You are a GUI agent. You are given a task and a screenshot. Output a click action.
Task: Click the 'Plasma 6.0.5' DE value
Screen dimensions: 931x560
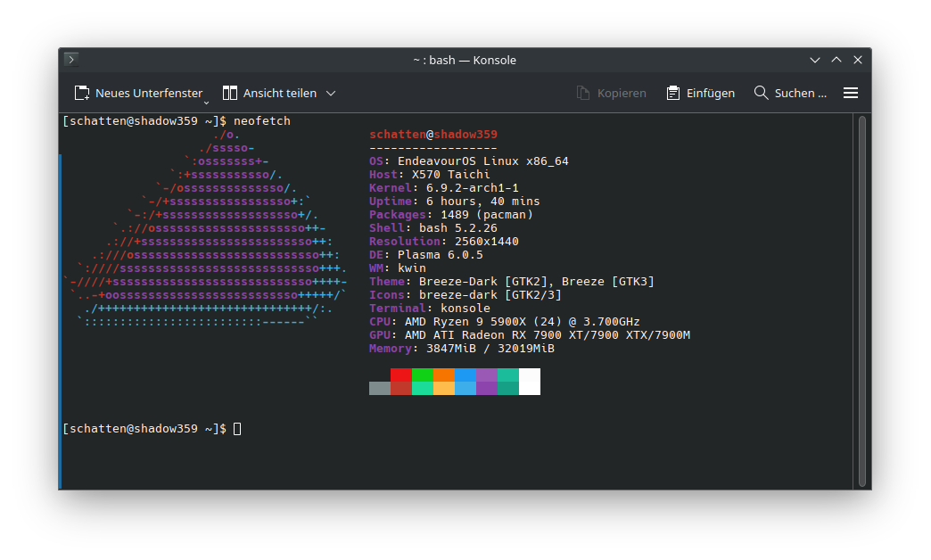click(440, 255)
